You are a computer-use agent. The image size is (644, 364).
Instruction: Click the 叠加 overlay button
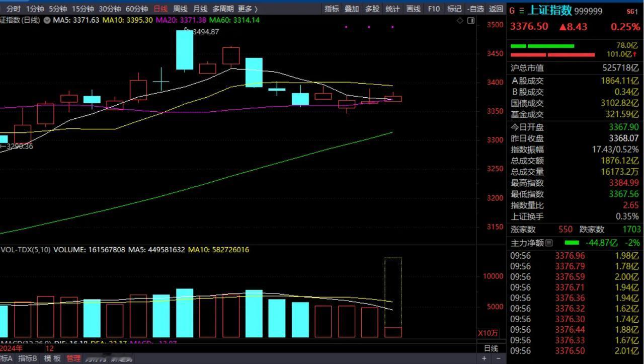click(352, 9)
